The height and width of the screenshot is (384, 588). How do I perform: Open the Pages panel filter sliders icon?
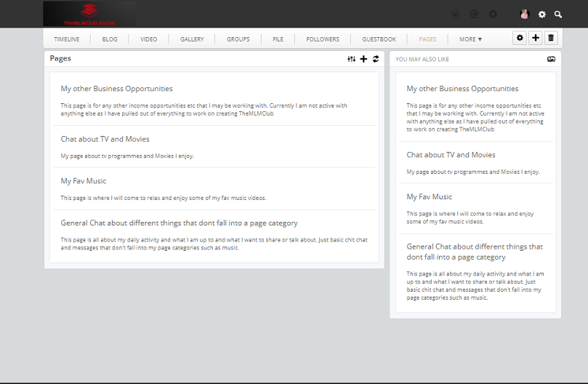[351, 59]
